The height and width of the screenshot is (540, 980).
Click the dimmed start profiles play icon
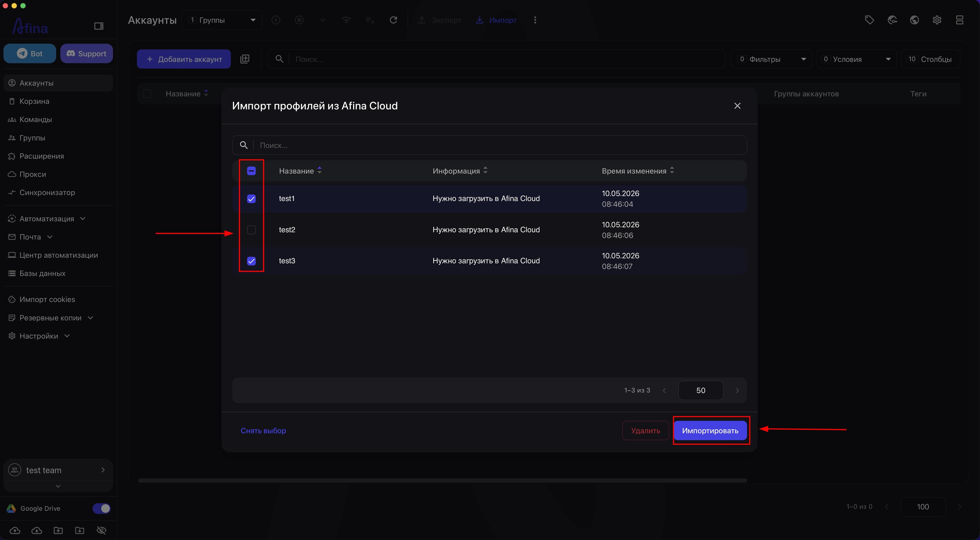coord(276,20)
